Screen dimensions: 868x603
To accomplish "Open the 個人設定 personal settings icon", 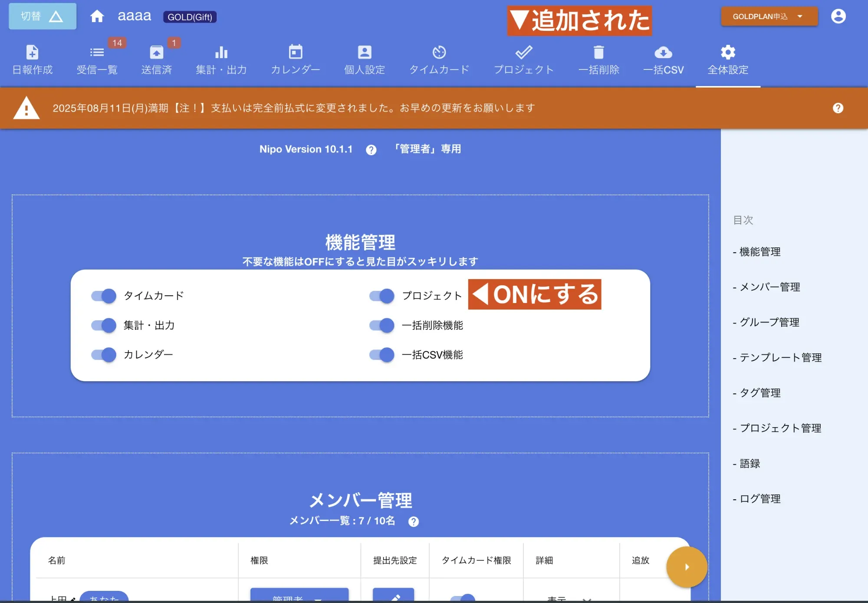I will 364,59.
